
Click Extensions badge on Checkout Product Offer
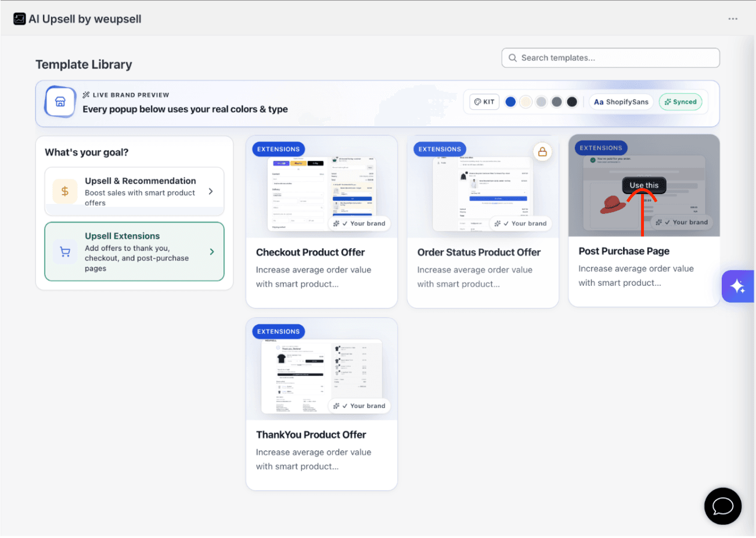click(279, 149)
